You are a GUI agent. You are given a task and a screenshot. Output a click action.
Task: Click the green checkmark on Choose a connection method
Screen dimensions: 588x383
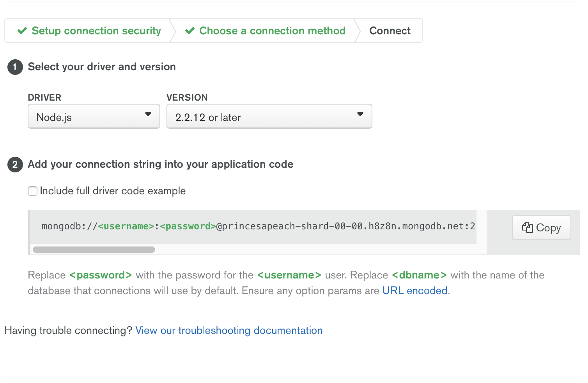190,30
